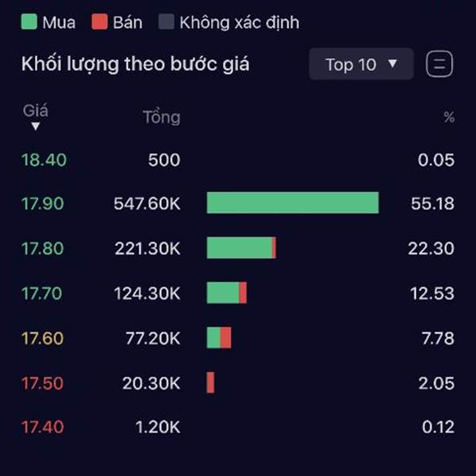This screenshot has height=476, width=476.
Task: Select the 18.40 price level
Action: click(x=44, y=159)
